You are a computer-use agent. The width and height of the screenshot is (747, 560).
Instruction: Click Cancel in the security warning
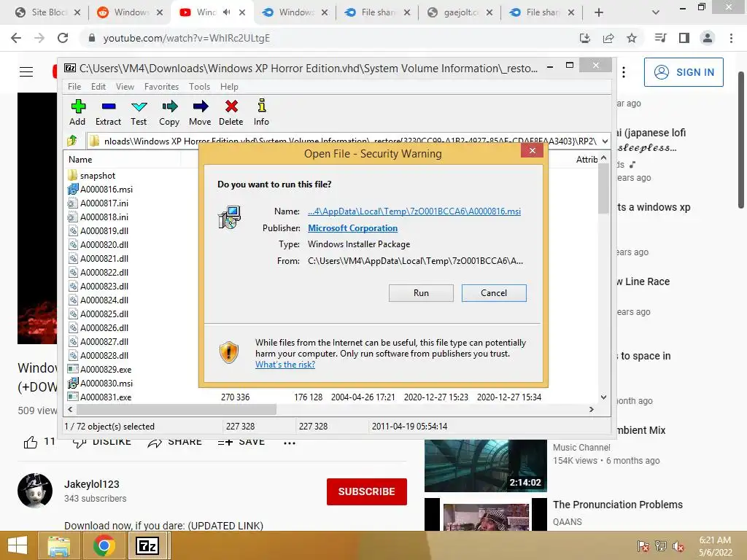point(494,293)
